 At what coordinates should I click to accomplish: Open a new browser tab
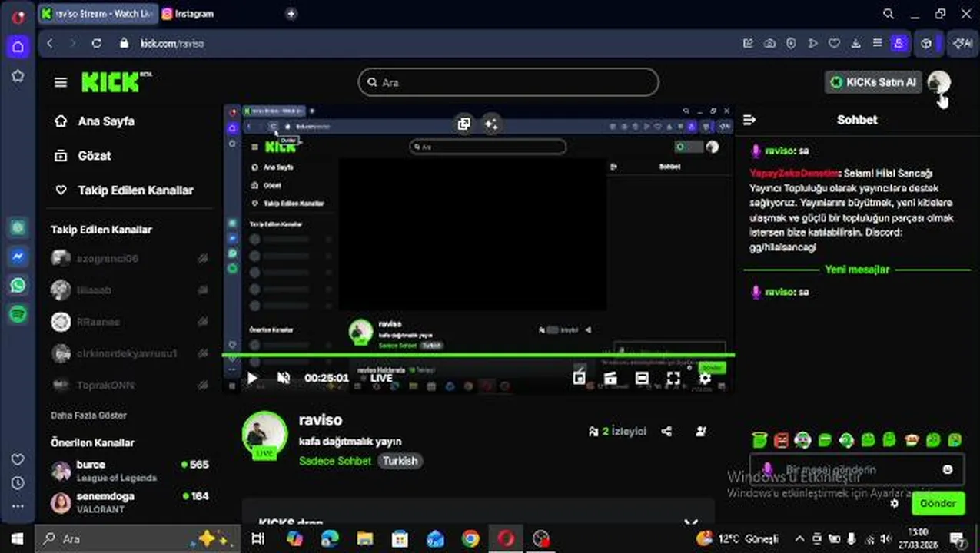click(x=291, y=14)
